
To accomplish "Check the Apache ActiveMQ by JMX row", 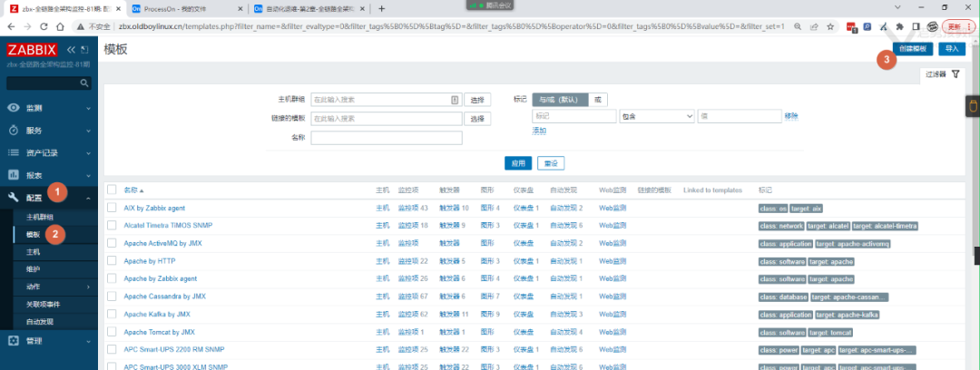I will pyautogui.click(x=112, y=243).
